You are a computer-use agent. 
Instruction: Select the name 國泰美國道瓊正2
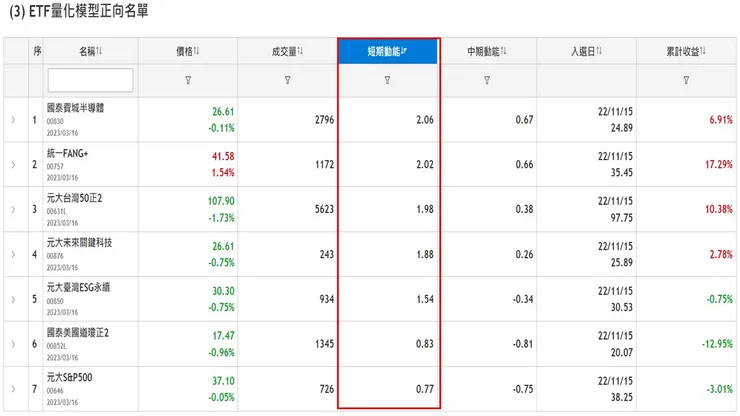tap(77, 332)
